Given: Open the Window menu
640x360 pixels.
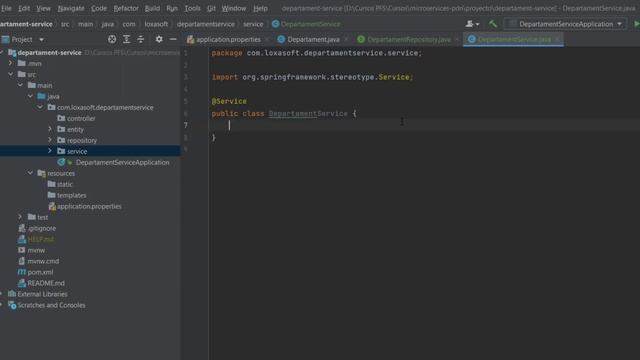Looking at the screenshot, I should click(234, 8).
